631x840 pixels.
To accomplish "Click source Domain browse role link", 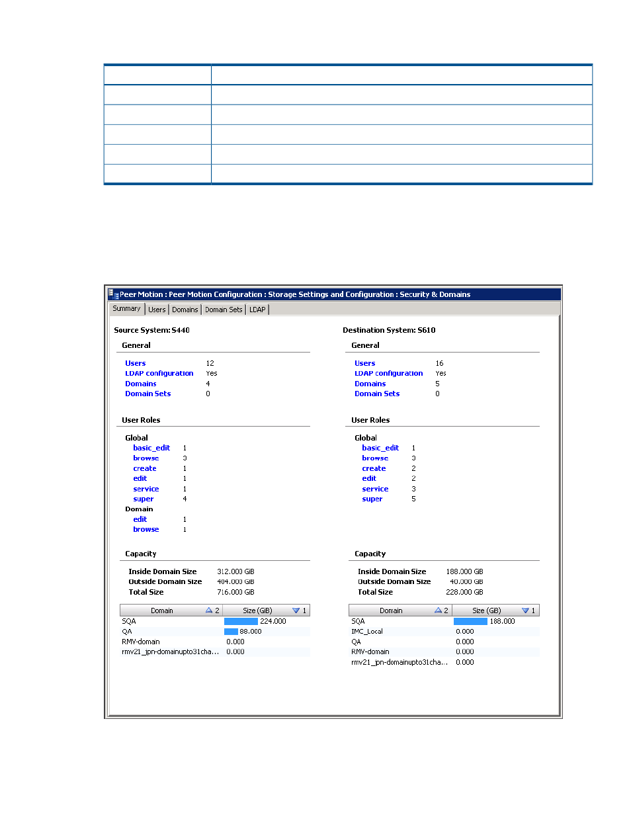I will click(146, 529).
